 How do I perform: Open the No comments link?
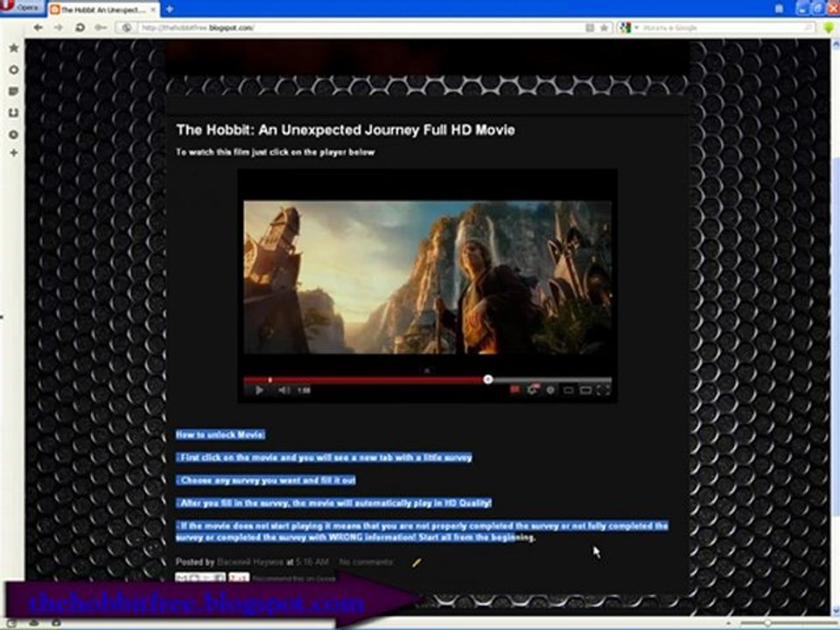(367, 562)
